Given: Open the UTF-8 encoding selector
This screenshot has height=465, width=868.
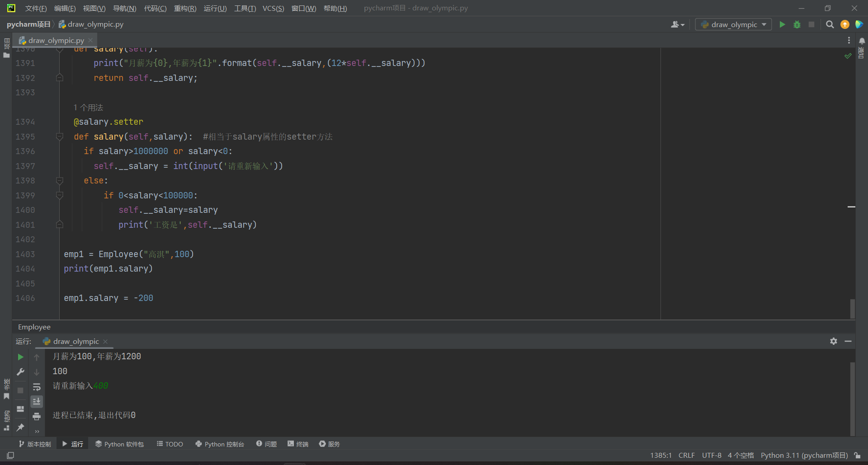Looking at the screenshot, I should 712,456.
